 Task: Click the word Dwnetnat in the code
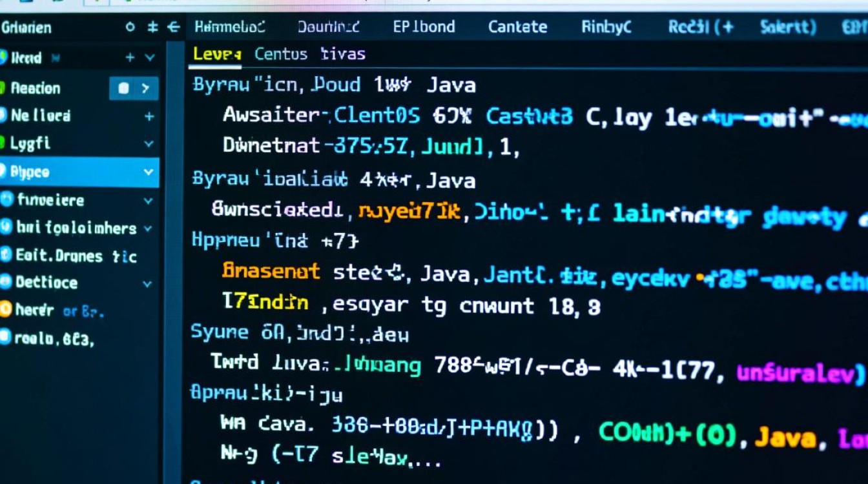coord(271,146)
